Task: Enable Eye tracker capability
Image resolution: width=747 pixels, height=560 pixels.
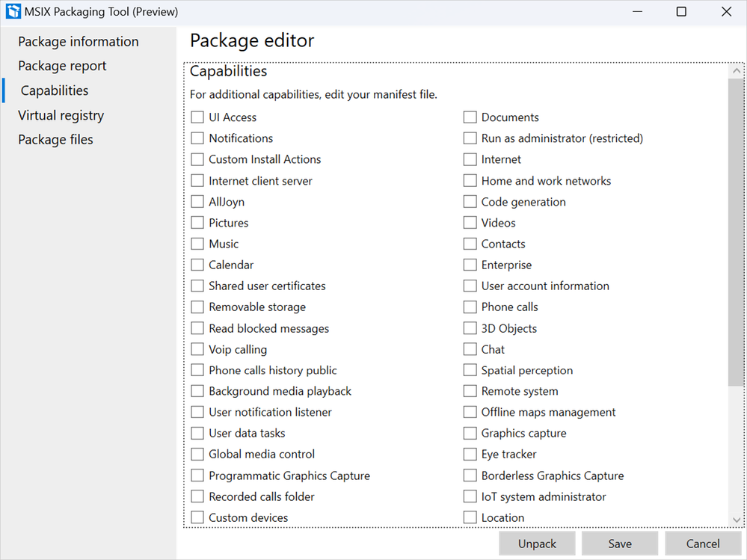Action: (x=470, y=454)
